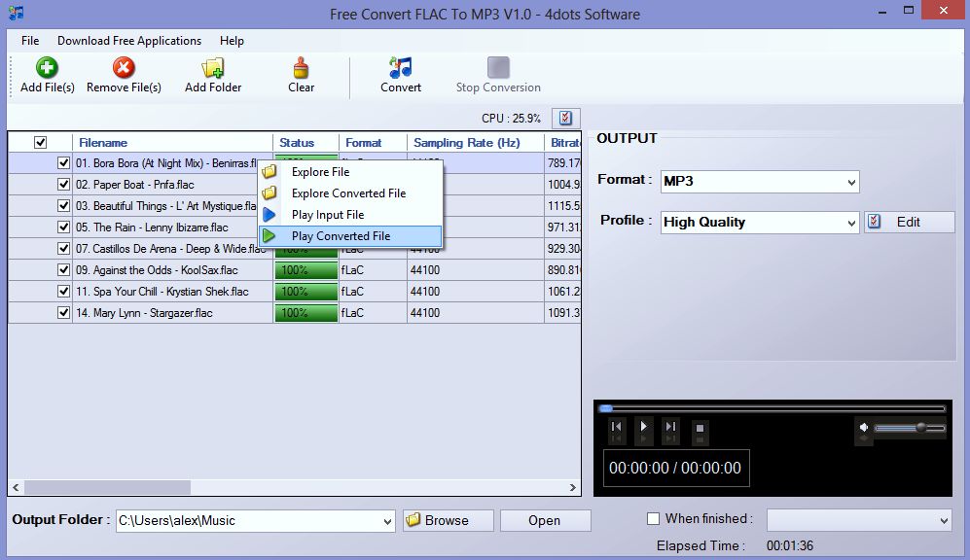The height and width of the screenshot is (560, 970).
Task: Sort by the Format column header
Action: (x=373, y=143)
